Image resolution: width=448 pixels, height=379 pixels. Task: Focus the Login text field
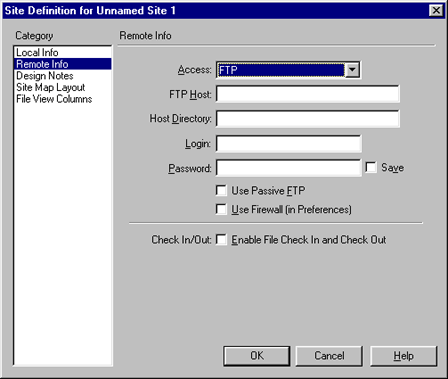tap(288, 144)
